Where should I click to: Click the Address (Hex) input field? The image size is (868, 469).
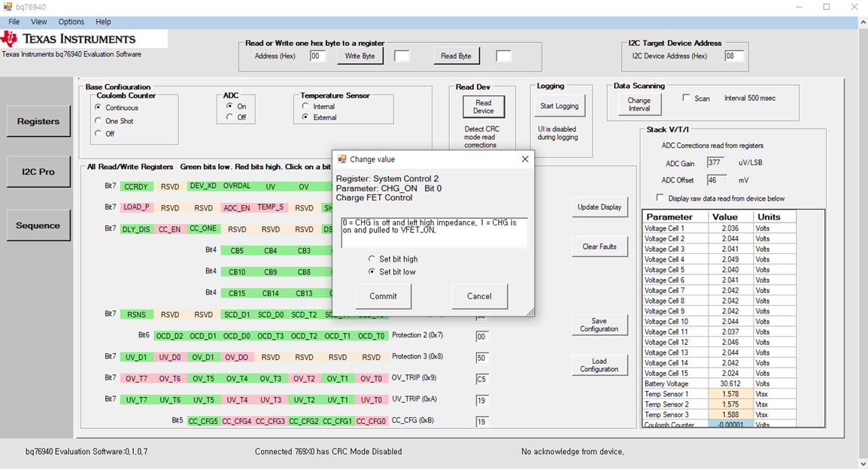click(x=317, y=56)
